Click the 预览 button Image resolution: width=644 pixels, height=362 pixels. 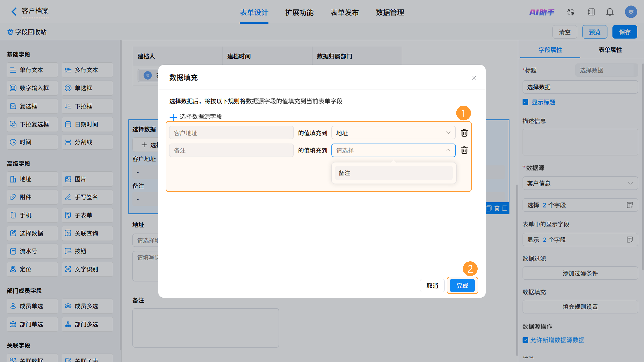click(x=595, y=32)
